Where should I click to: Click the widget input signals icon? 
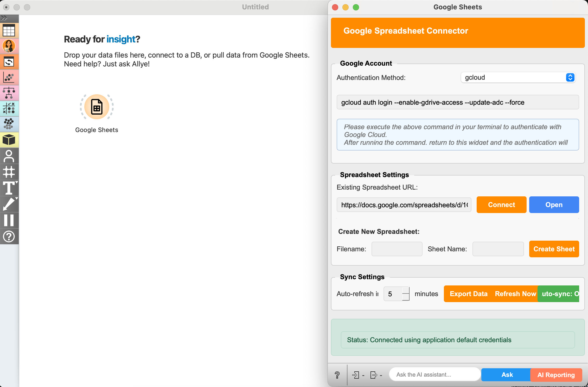tap(355, 375)
